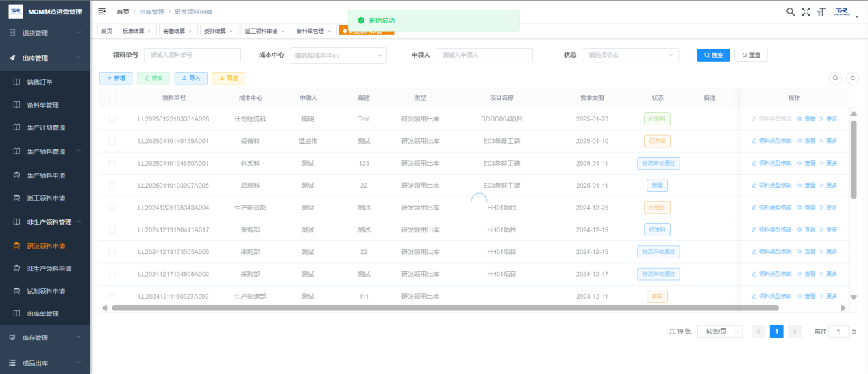Screen dimensions: 868x374
Task: Open the 状态 status dropdown
Action: [630, 55]
